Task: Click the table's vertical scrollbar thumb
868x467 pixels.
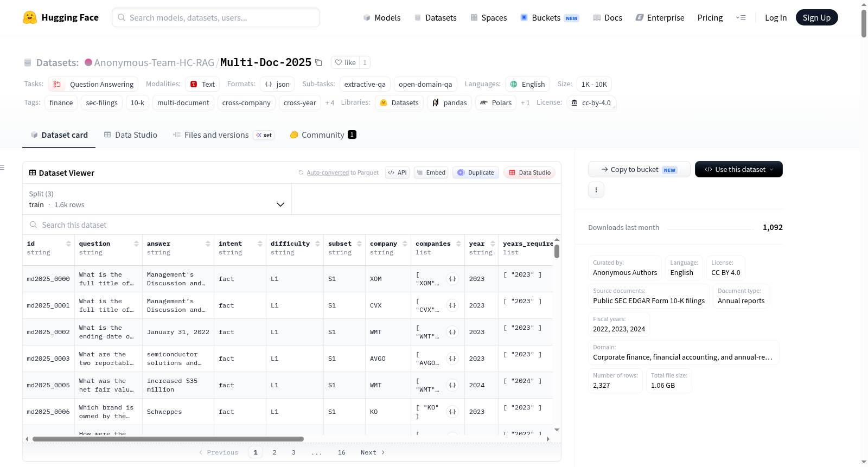Action: tap(557, 251)
